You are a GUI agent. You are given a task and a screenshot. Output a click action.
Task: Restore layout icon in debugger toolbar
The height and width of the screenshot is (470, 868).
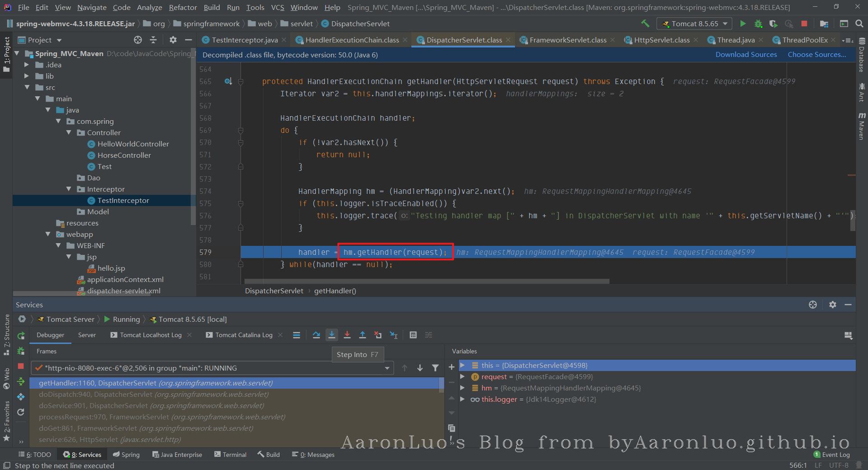pyautogui.click(x=848, y=335)
